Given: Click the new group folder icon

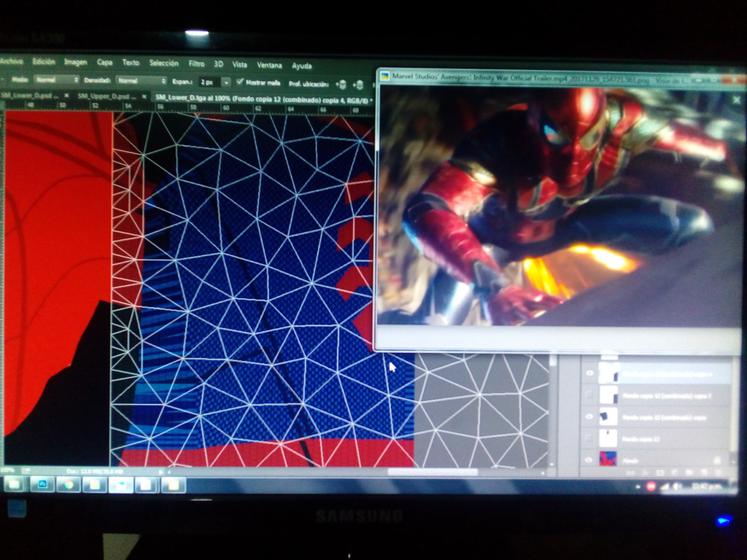Looking at the screenshot, I should [x=689, y=472].
